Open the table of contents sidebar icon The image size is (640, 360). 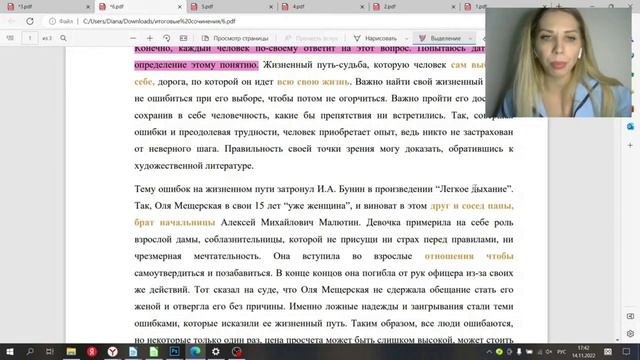point(10,38)
